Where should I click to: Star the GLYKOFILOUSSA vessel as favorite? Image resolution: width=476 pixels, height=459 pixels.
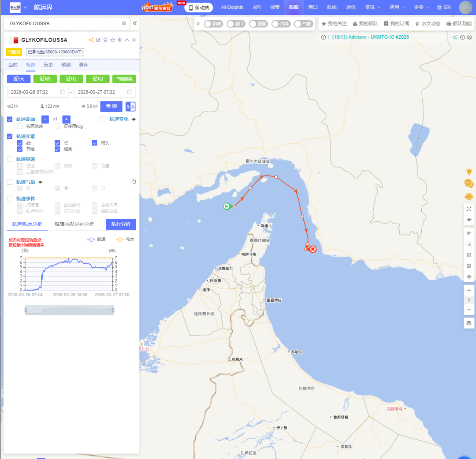coord(112,40)
